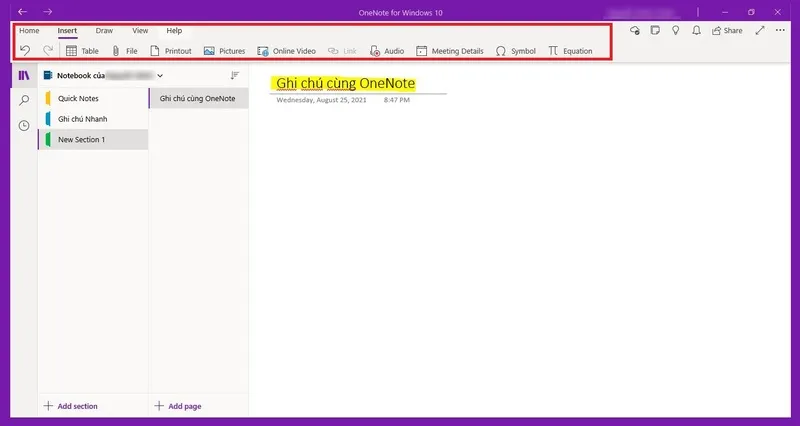Select the Ghi chú cùng OneNote page
Viewport: 800px width, 426px height.
[198, 98]
